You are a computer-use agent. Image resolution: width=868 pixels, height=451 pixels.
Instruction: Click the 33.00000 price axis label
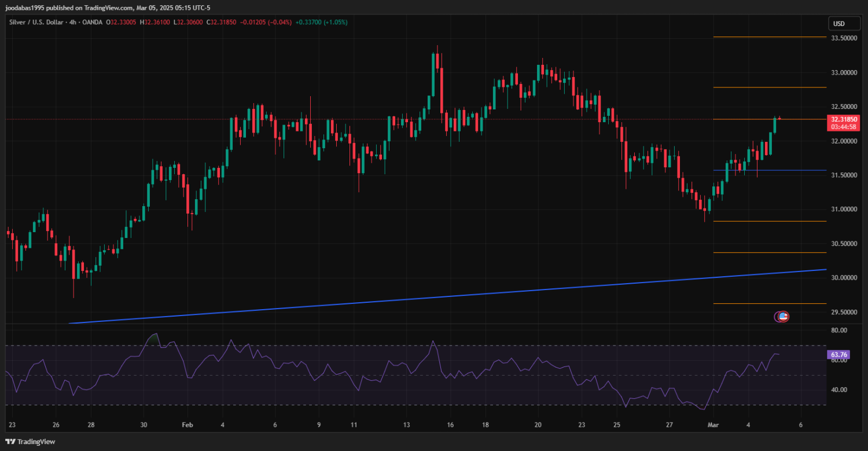(844, 72)
